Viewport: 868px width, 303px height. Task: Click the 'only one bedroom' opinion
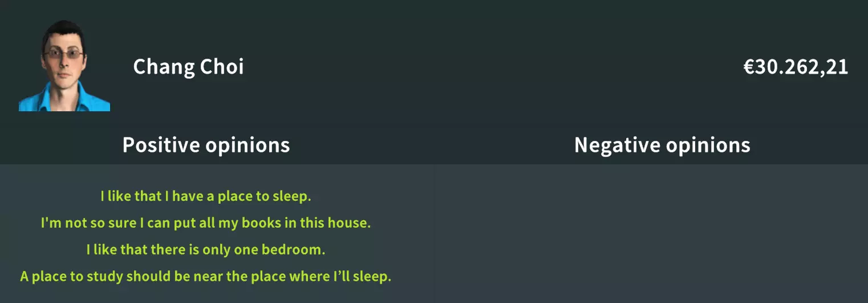coord(206,249)
